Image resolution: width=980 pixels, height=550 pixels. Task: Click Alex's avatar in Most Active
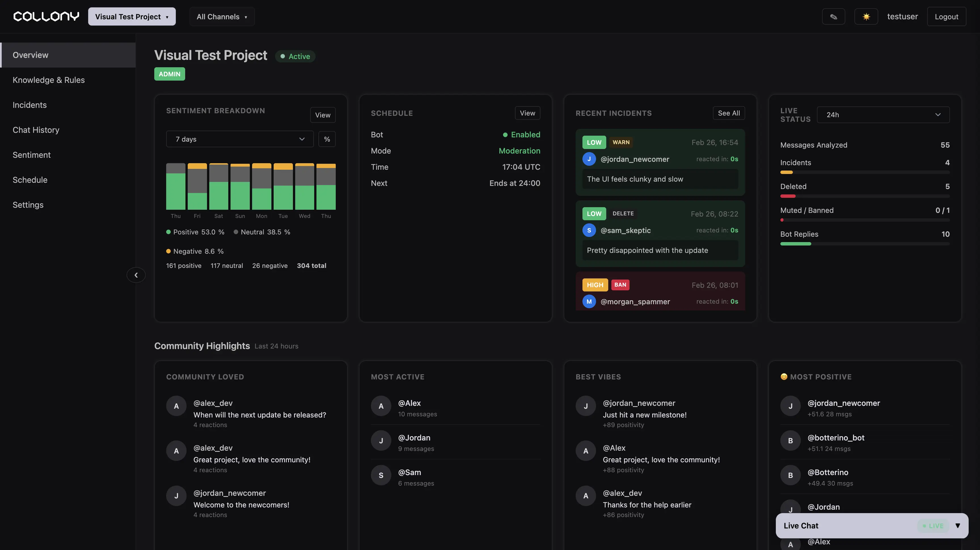(x=381, y=406)
